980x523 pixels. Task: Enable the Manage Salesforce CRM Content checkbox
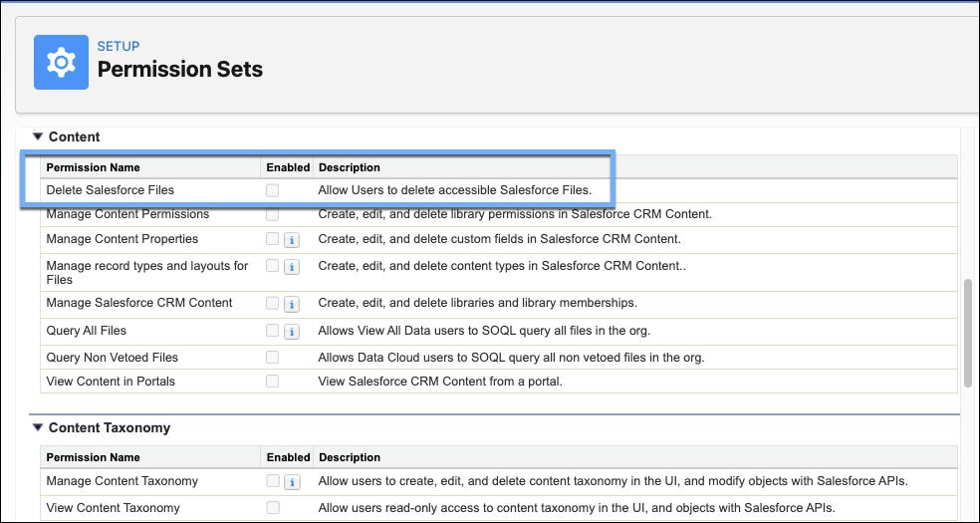click(272, 303)
